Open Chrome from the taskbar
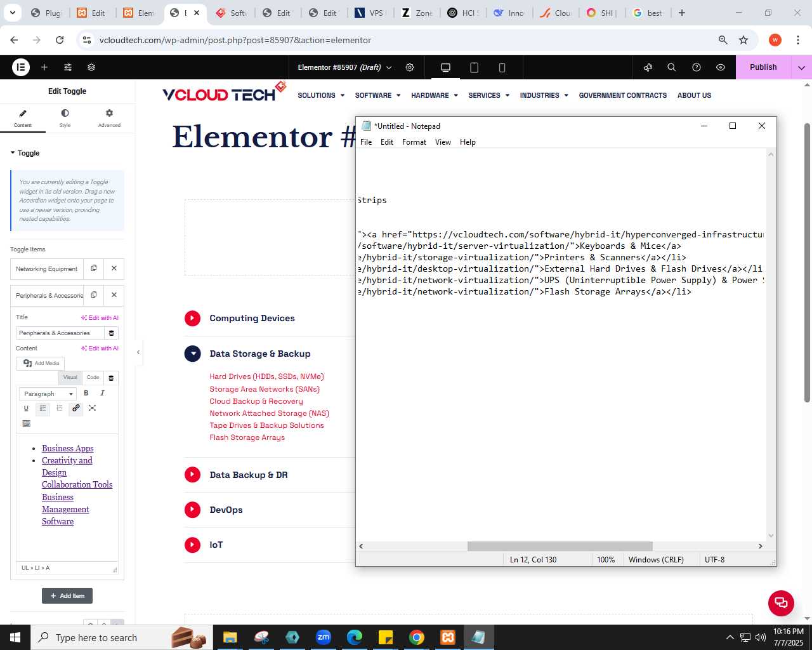Image resolution: width=812 pixels, height=650 pixels. click(416, 637)
